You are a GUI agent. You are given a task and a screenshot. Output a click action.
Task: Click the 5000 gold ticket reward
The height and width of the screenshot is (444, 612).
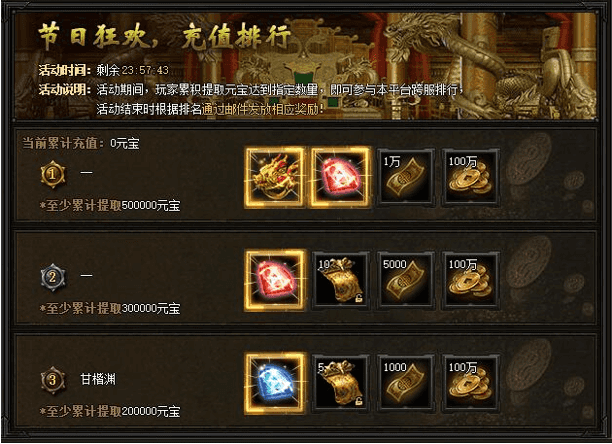(405, 281)
